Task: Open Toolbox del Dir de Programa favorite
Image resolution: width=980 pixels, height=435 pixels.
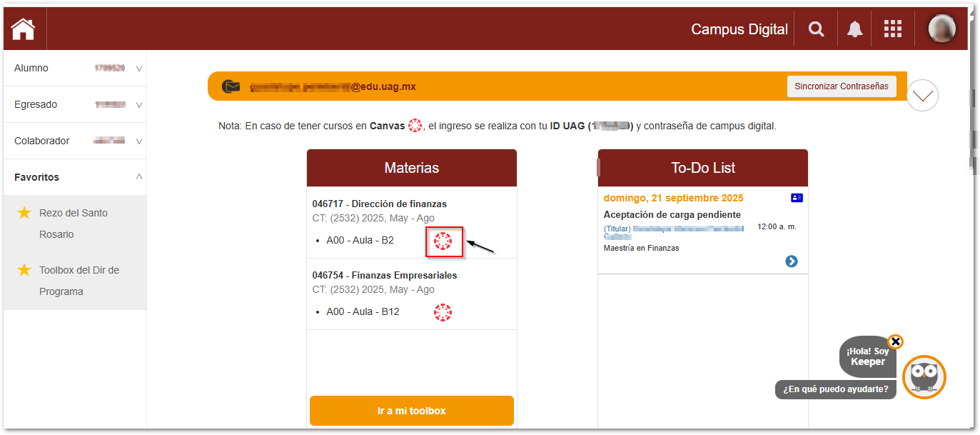Action: point(79,281)
